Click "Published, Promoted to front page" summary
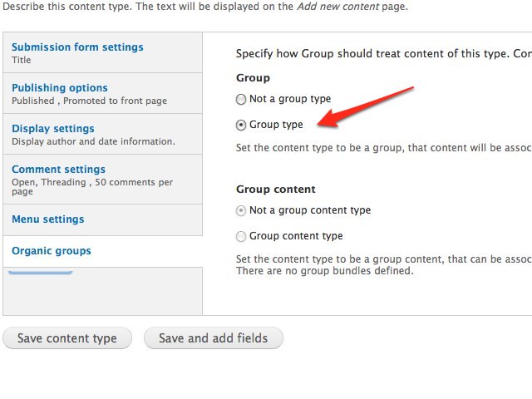 click(x=89, y=101)
